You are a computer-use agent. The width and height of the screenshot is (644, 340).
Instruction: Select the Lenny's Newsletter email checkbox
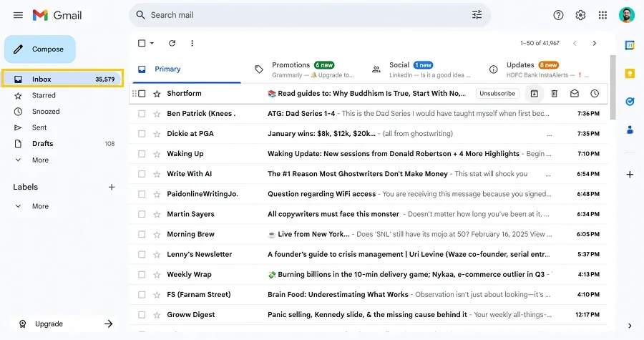tap(142, 255)
